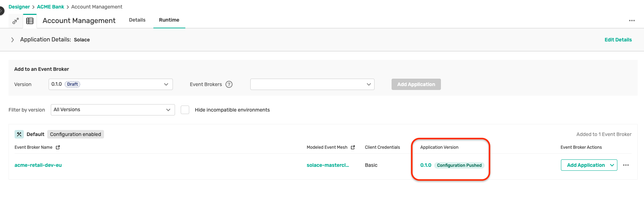
Task: Open acme-retail-dev-eu event broker link
Action: tap(38, 165)
